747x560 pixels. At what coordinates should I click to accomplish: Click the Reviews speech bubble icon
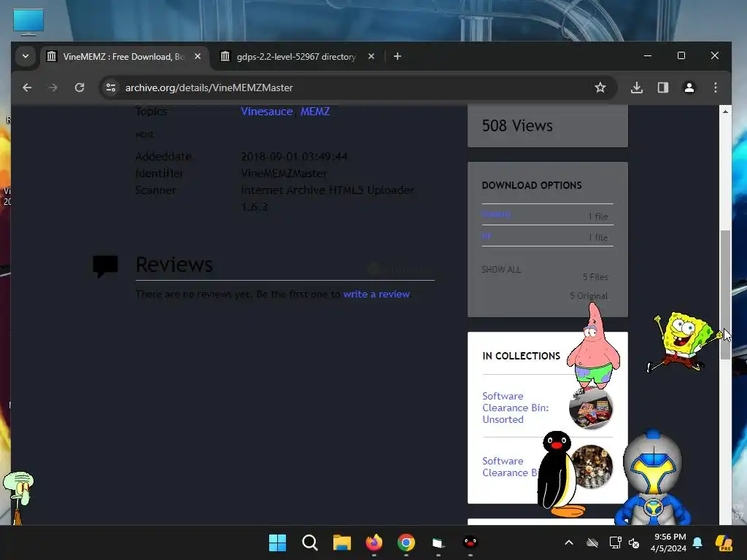[105, 266]
